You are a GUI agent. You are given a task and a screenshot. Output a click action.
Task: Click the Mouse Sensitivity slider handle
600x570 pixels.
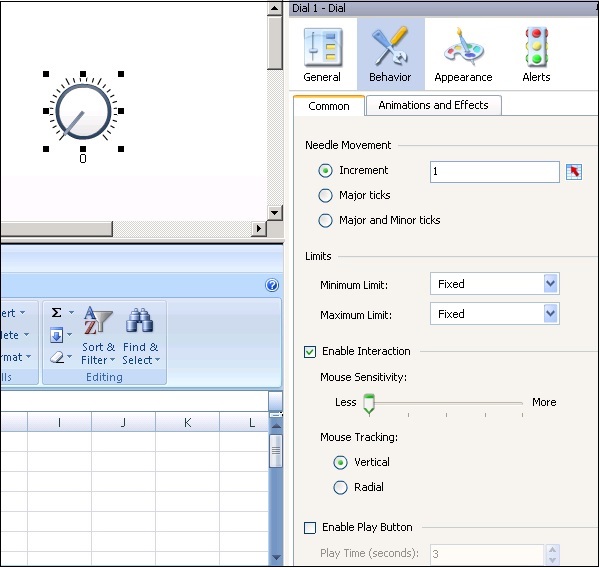click(x=368, y=404)
